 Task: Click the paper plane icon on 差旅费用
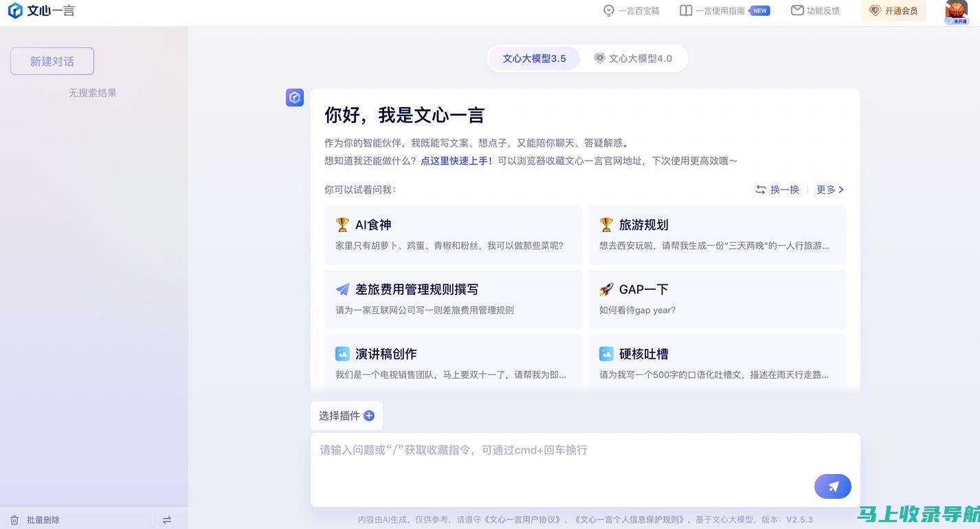(x=342, y=289)
